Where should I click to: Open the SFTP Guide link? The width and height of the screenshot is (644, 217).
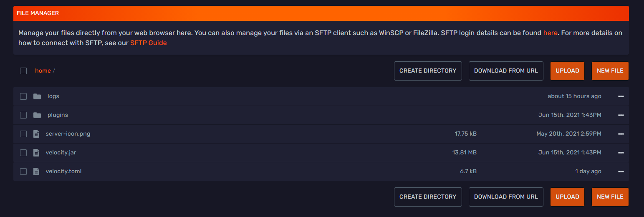pyautogui.click(x=148, y=43)
